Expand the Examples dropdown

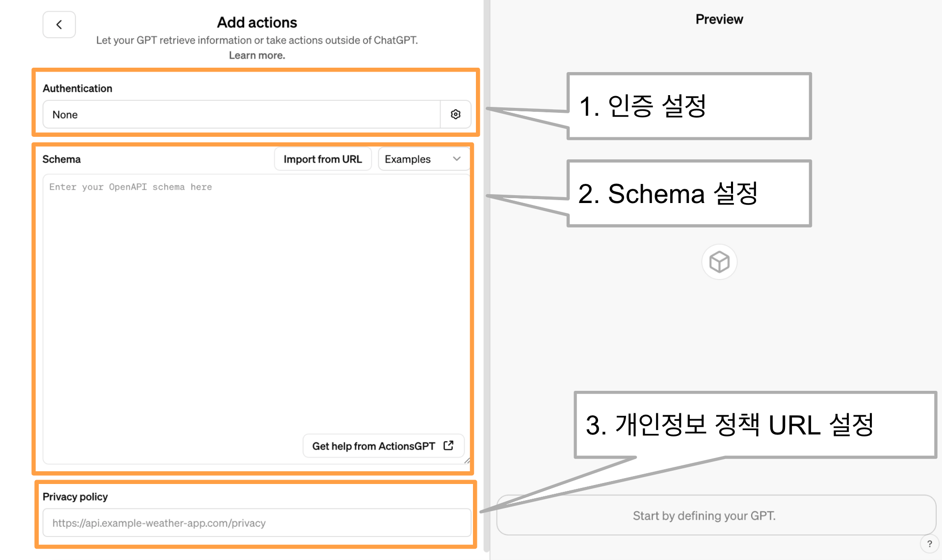pos(423,159)
